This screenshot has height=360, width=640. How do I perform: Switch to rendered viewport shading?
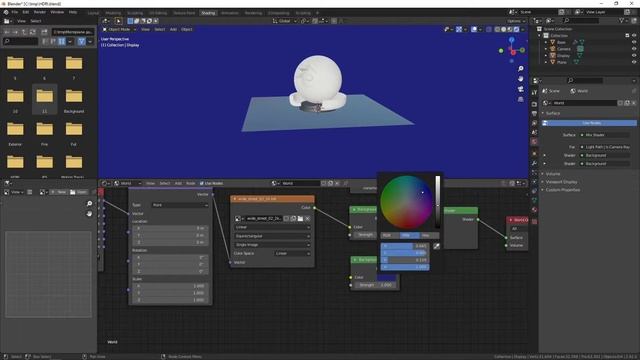click(516, 29)
